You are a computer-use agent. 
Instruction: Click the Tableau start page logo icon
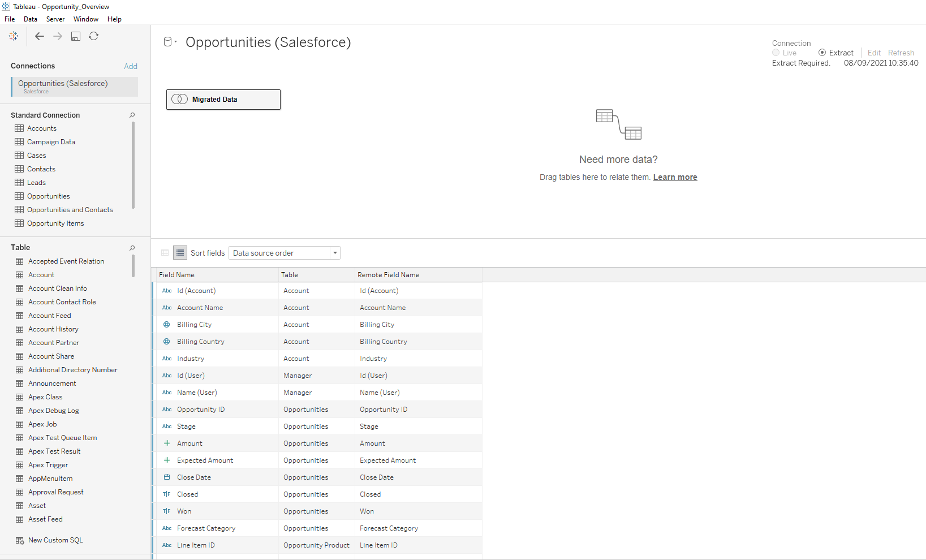(x=14, y=36)
